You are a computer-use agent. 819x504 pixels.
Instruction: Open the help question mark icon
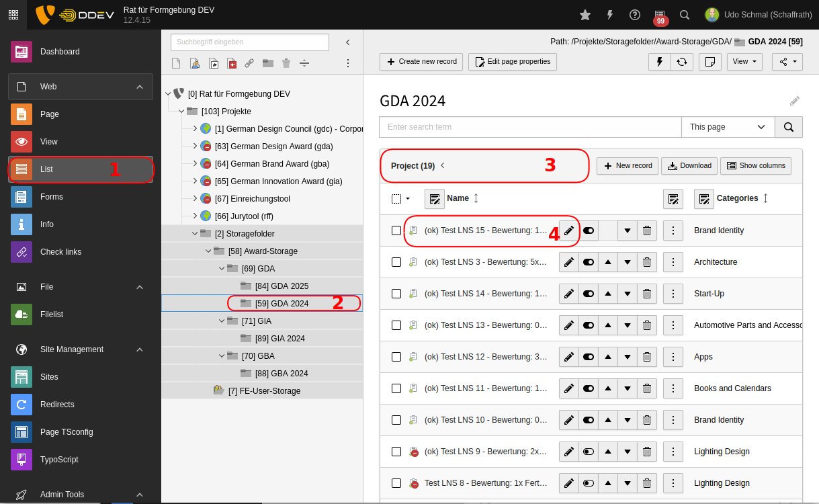tap(635, 15)
